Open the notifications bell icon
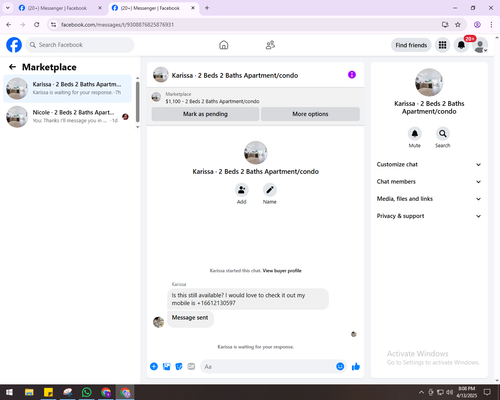The height and width of the screenshot is (400, 500). pyautogui.click(x=461, y=45)
